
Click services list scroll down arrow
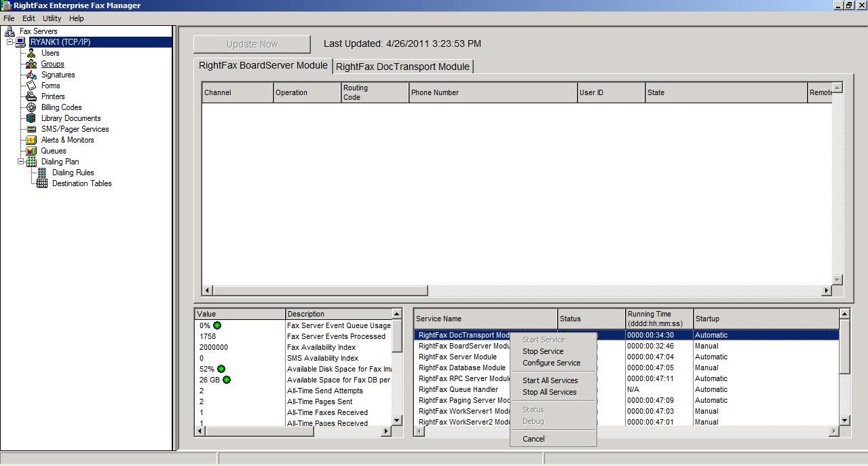[x=845, y=420]
